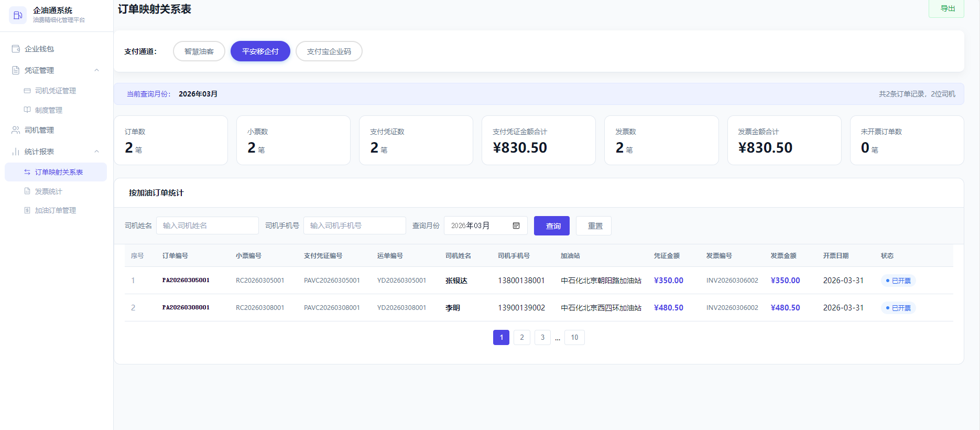Collapse the 凭证管理 menu chevron
Viewport: 980px width, 430px height.
pos(96,70)
